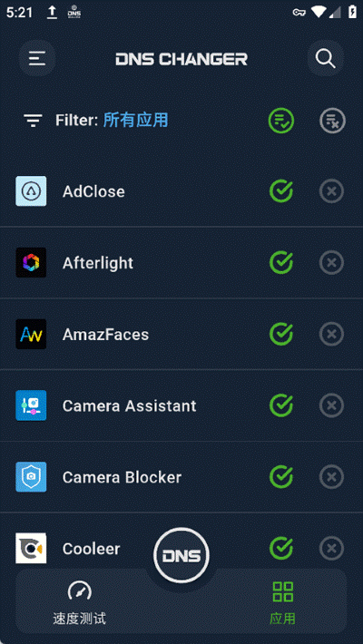Deselect all apps with grey list icon
Image resolution: width=363 pixels, height=644 pixels.
(x=332, y=121)
